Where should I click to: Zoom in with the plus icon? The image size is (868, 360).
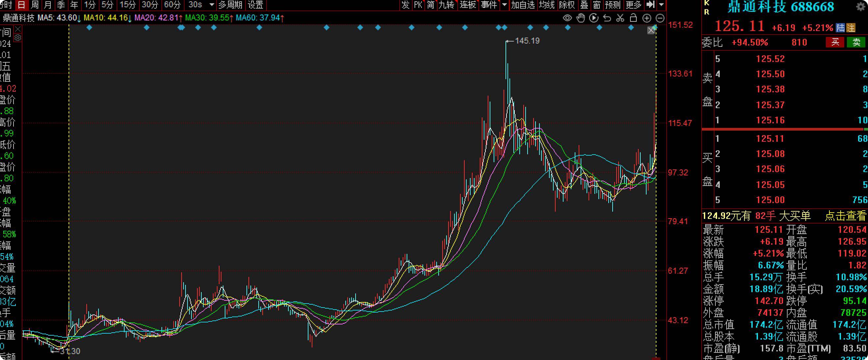coord(647,18)
